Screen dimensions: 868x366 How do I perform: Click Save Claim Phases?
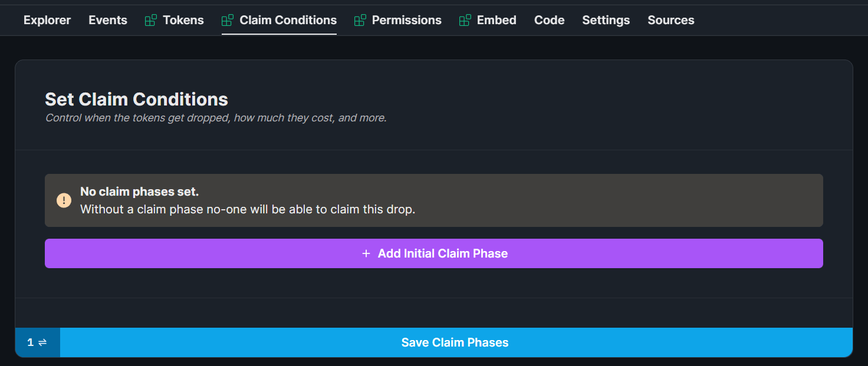pyautogui.click(x=455, y=342)
